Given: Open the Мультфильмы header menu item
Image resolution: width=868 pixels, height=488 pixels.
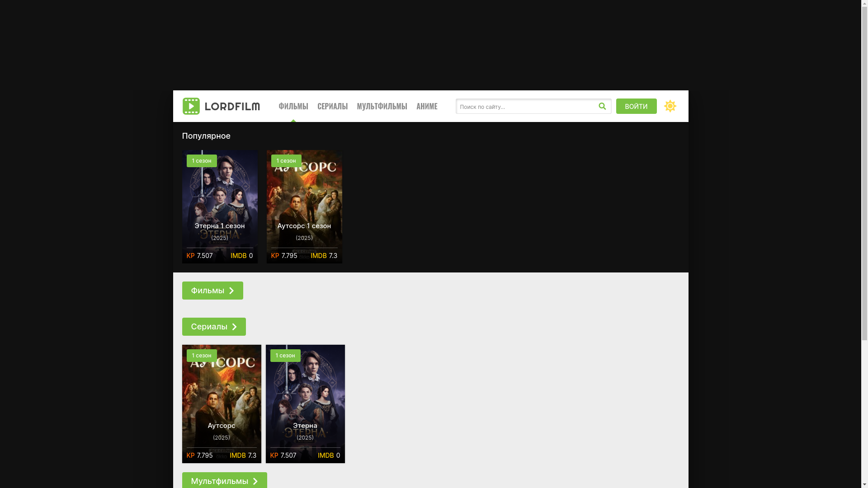Looking at the screenshot, I should (x=382, y=107).
